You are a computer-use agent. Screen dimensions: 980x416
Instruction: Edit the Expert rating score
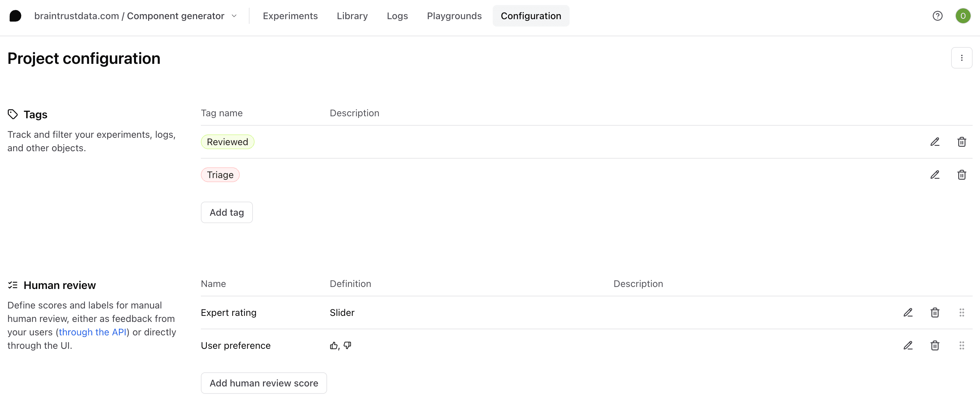[908, 313]
